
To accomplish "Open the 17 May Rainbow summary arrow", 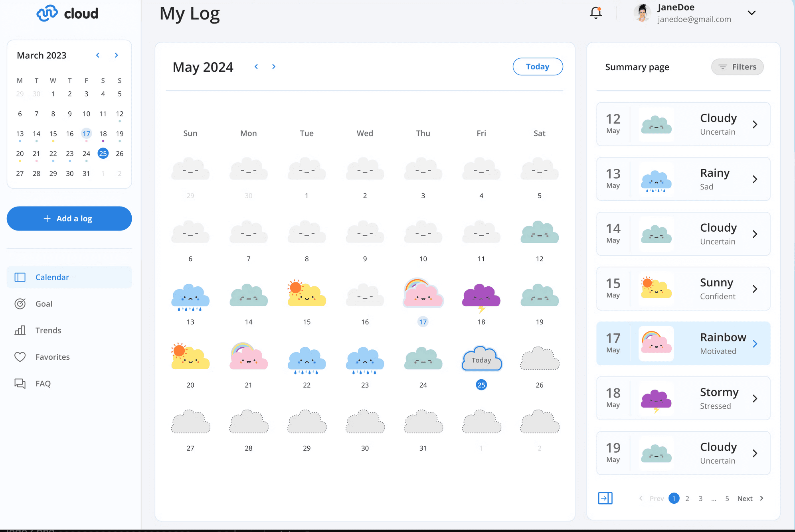I will (x=755, y=344).
